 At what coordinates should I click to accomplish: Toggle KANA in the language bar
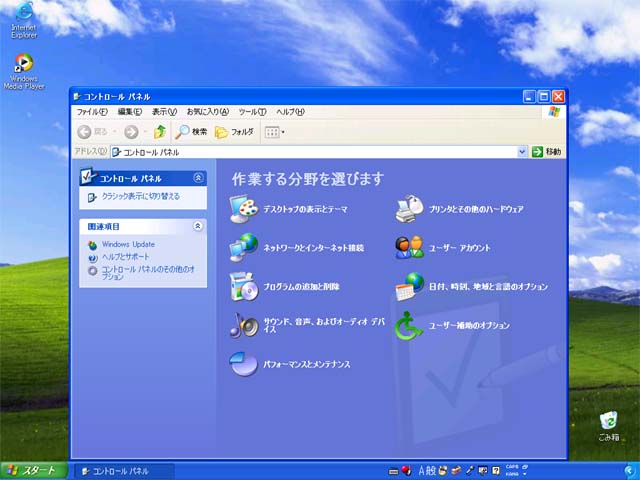(512, 474)
